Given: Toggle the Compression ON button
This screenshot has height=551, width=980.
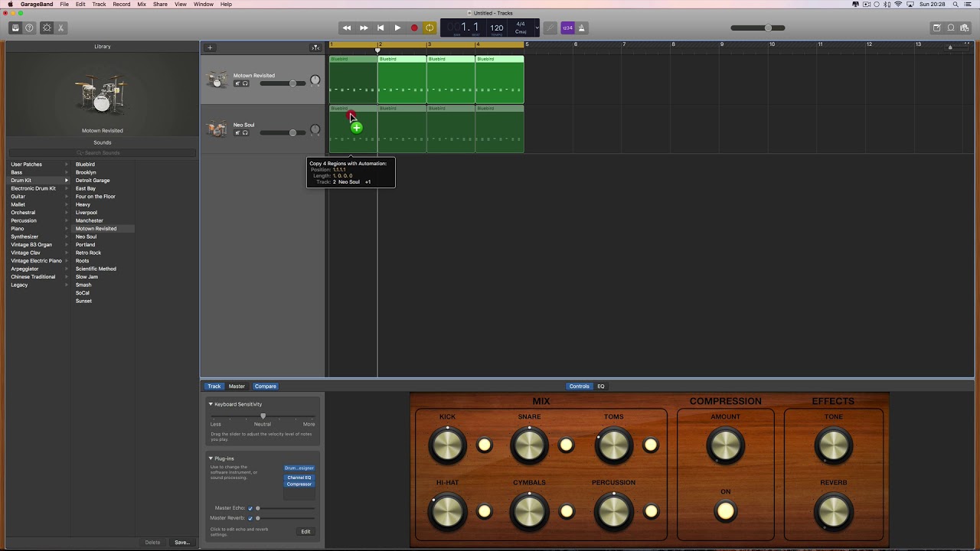Looking at the screenshot, I should 725,511.
